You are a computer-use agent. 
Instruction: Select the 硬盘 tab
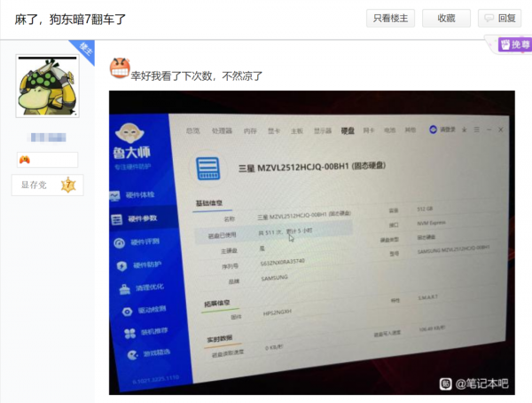(x=348, y=130)
